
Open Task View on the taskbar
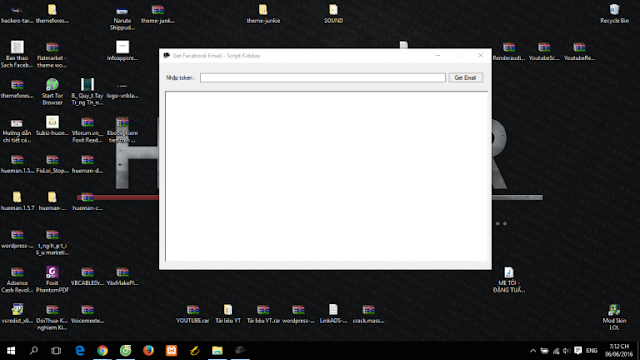pos(56,351)
